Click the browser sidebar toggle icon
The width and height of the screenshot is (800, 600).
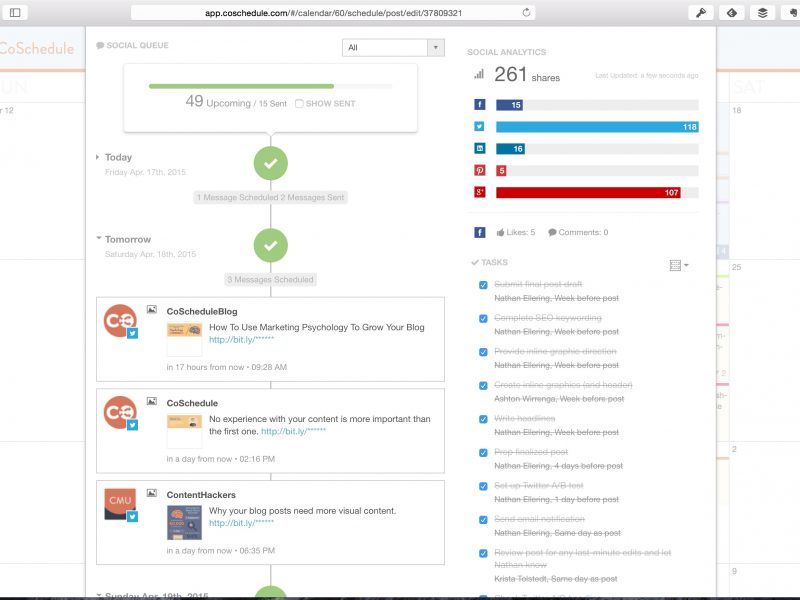(x=15, y=13)
